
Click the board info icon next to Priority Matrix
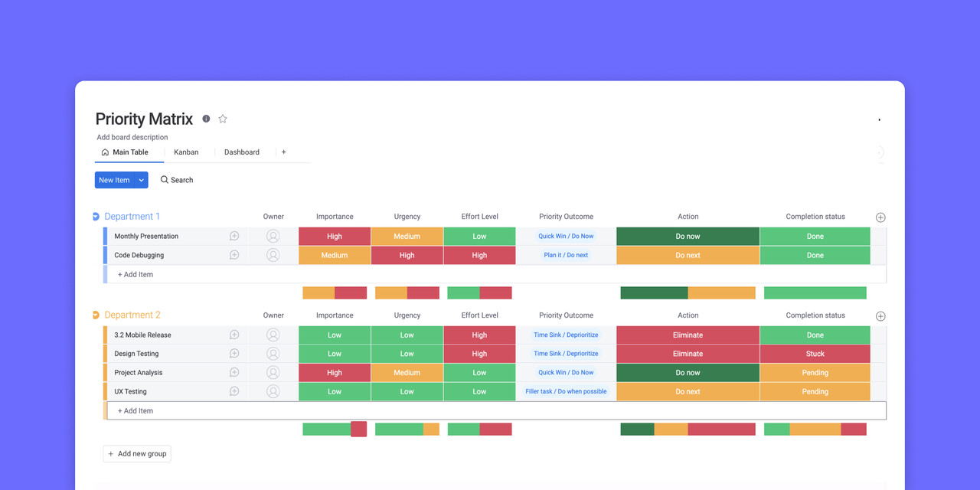coord(206,119)
